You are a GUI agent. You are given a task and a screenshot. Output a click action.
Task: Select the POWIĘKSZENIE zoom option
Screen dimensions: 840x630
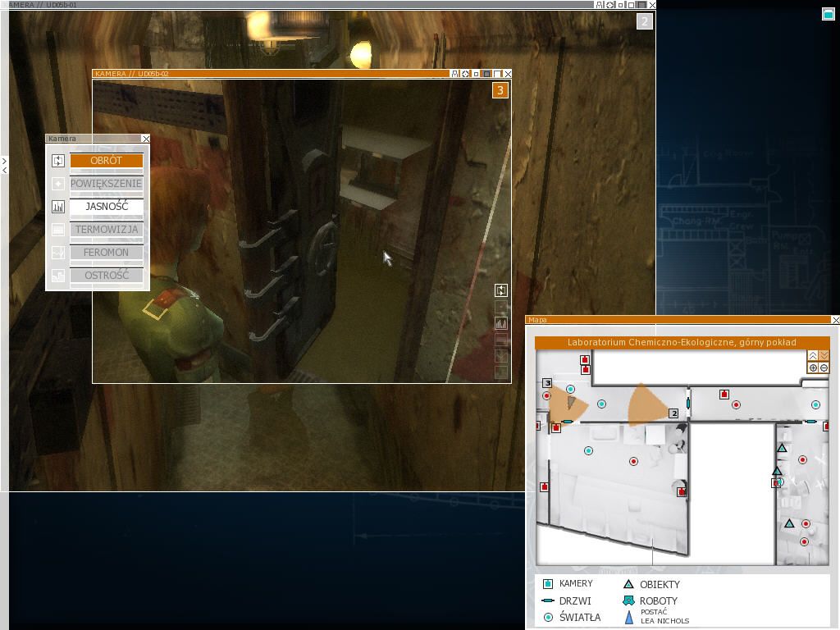click(107, 184)
